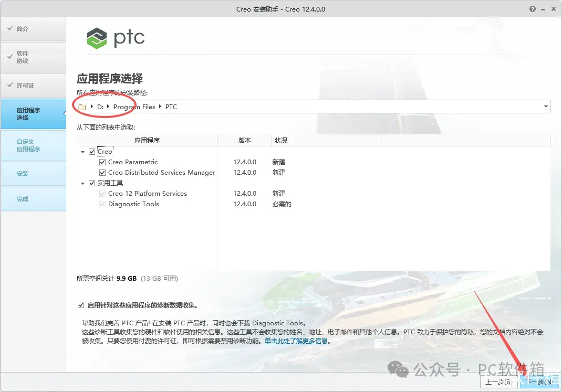Select the Creo 12 Platform Services label
562x392 pixels.
pos(147,194)
